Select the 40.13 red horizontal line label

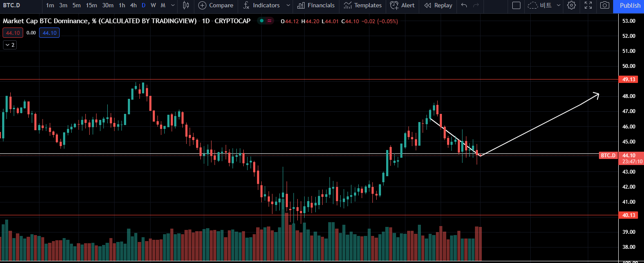[x=629, y=215]
